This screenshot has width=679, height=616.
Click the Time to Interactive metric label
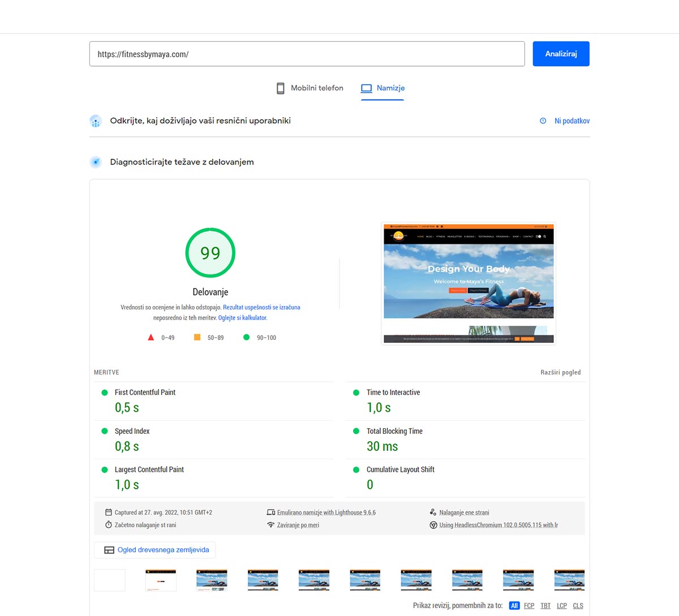393,393
